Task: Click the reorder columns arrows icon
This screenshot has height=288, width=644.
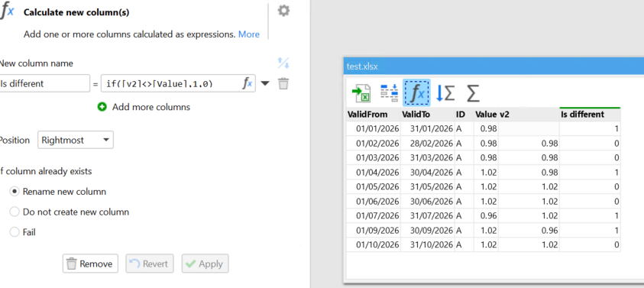Action: coord(283,63)
